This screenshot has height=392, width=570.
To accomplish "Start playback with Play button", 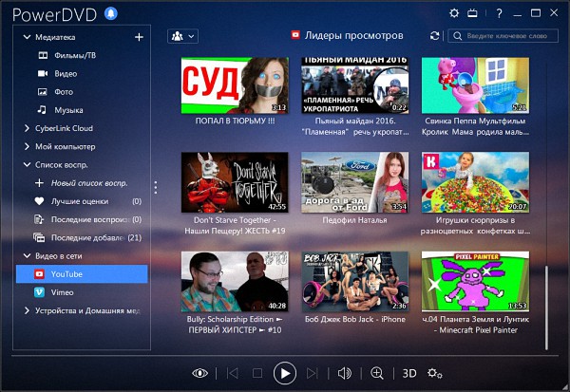I will [x=285, y=373].
